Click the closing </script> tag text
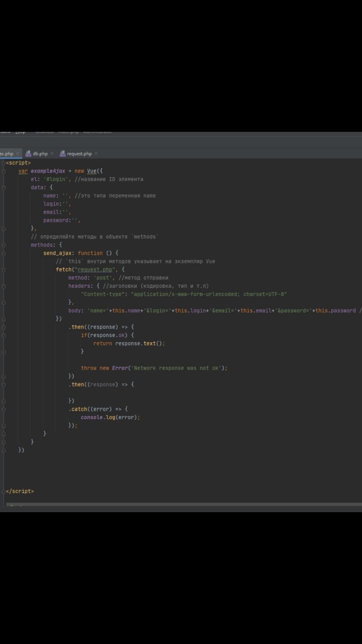This screenshot has height=644, width=362. [x=20, y=491]
